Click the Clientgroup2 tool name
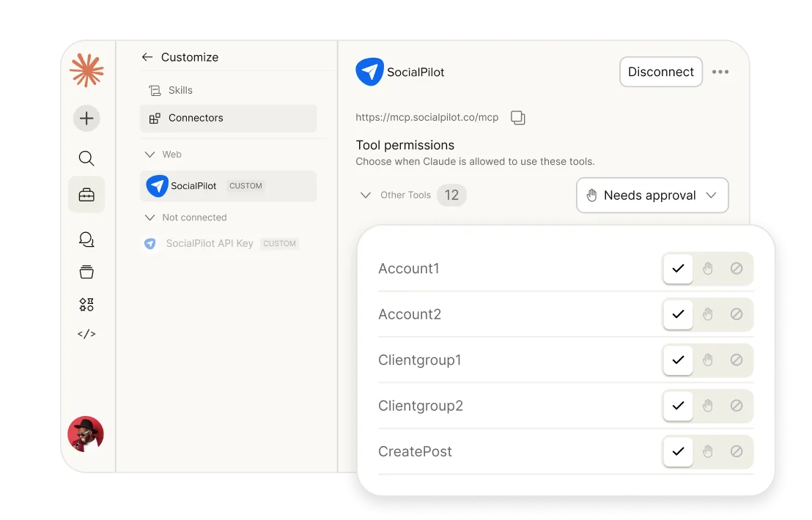Screen dimensions: 812x520 [421, 406]
